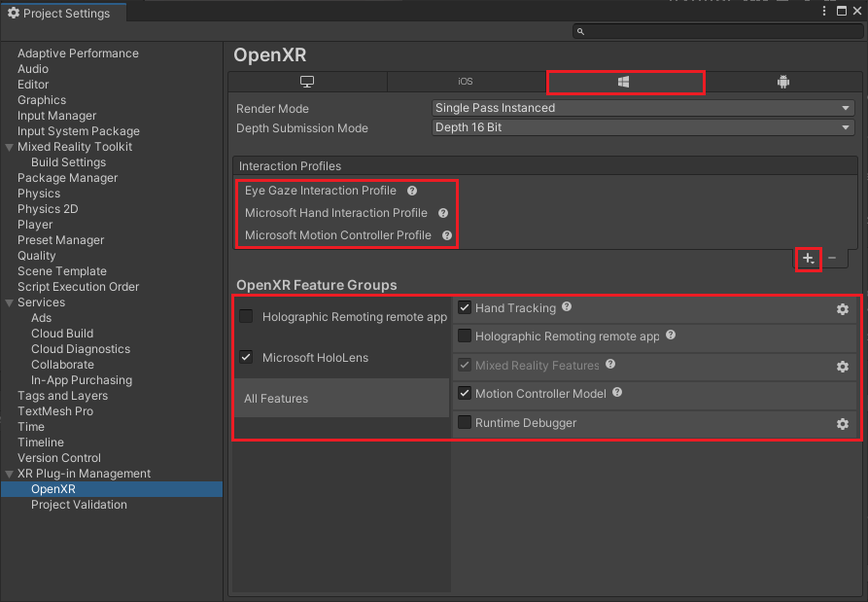Open the Depth Submission Mode dropdown

pyautogui.click(x=642, y=127)
